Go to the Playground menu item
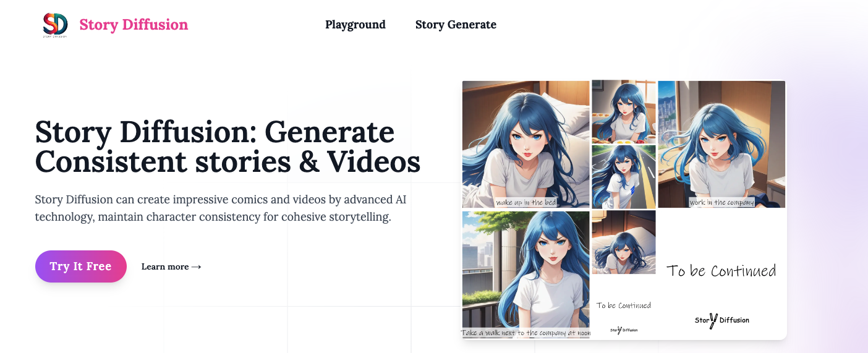The width and height of the screenshot is (868, 353). pyautogui.click(x=355, y=25)
